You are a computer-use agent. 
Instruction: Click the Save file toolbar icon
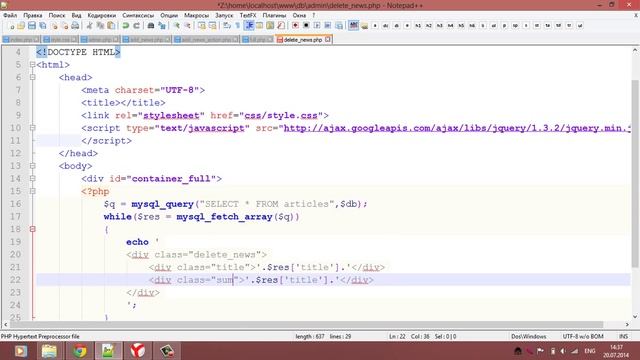32,26
